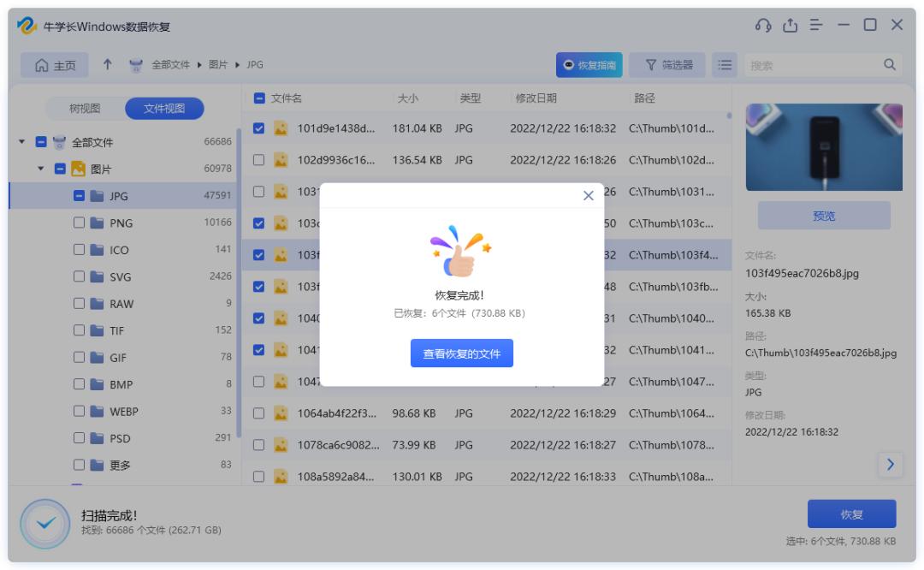Uncheck the file 101d9e1438d... checkbox
The width and height of the screenshot is (924, 570).
(258, 128)
